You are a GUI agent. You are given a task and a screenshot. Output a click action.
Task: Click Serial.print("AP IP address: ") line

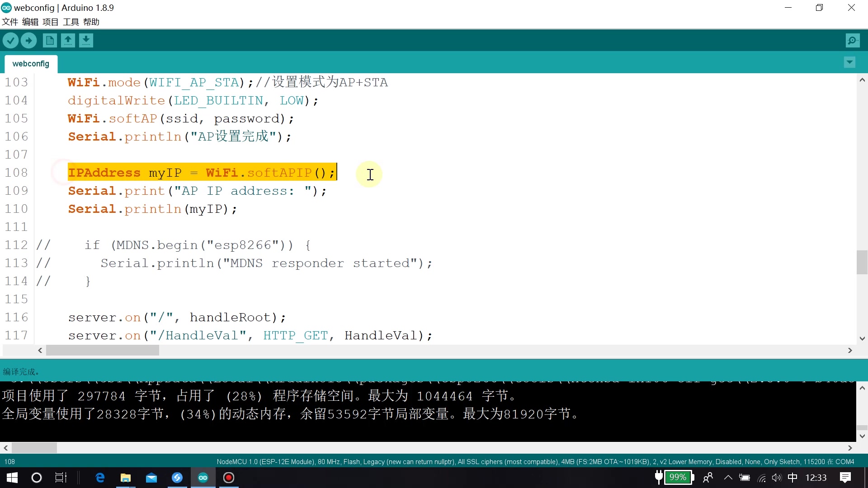(x=197, y=191)
